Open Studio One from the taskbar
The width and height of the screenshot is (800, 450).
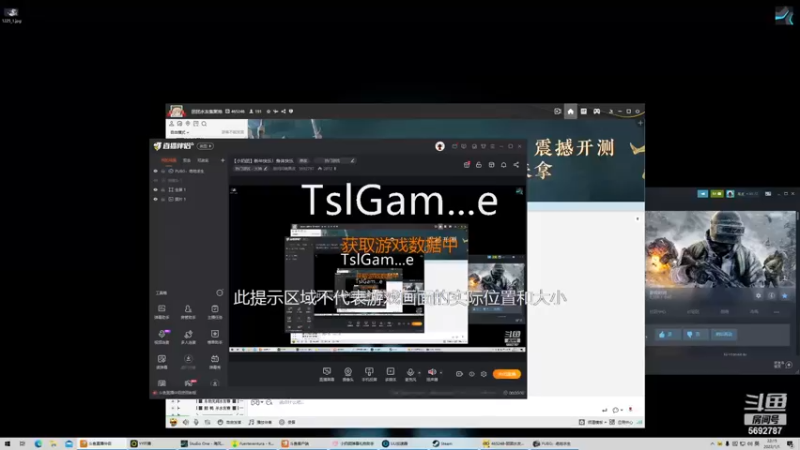coord(203,443)
